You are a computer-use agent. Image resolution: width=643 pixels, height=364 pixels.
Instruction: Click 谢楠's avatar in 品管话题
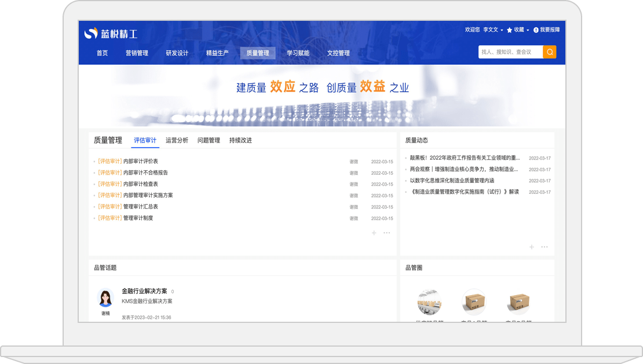pos(105,298)
